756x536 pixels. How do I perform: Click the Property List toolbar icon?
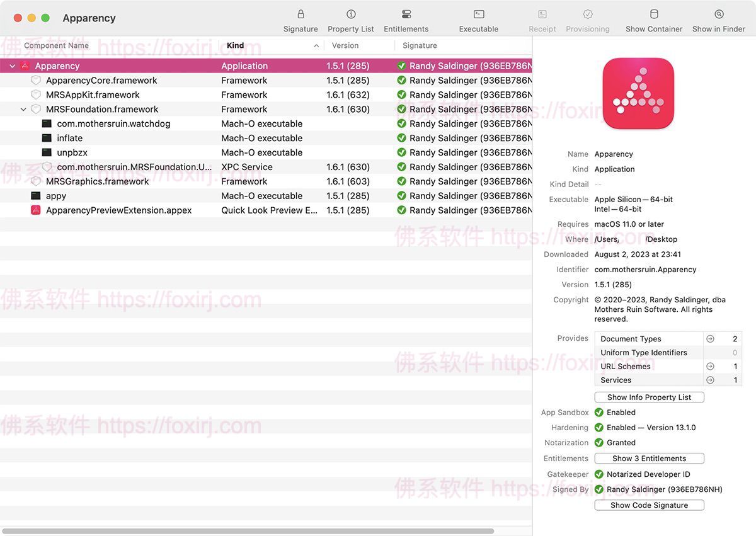pos(350,18)
